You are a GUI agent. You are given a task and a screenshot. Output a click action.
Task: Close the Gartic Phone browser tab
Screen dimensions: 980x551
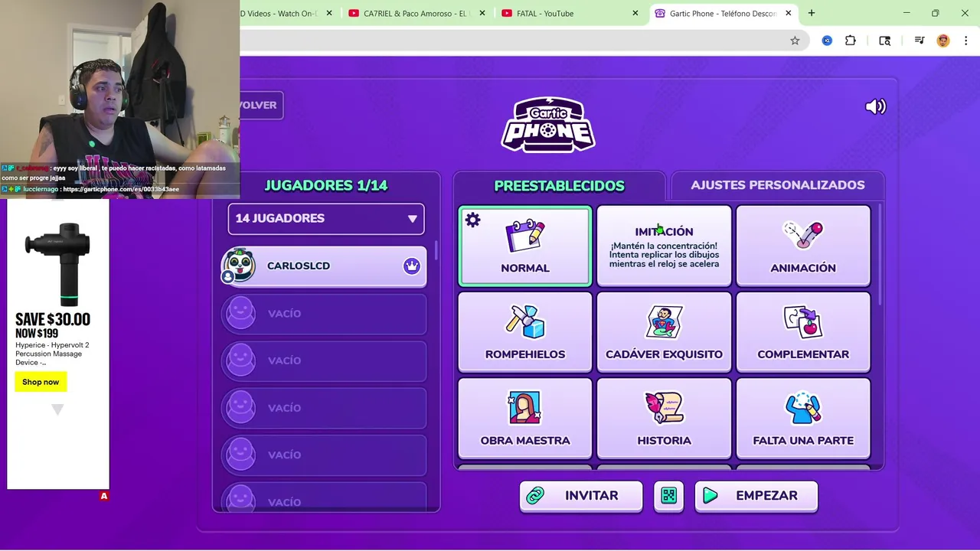click(789, 13)
